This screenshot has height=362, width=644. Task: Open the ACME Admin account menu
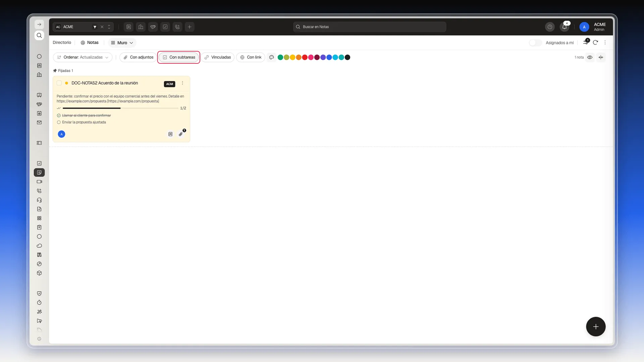593,27
